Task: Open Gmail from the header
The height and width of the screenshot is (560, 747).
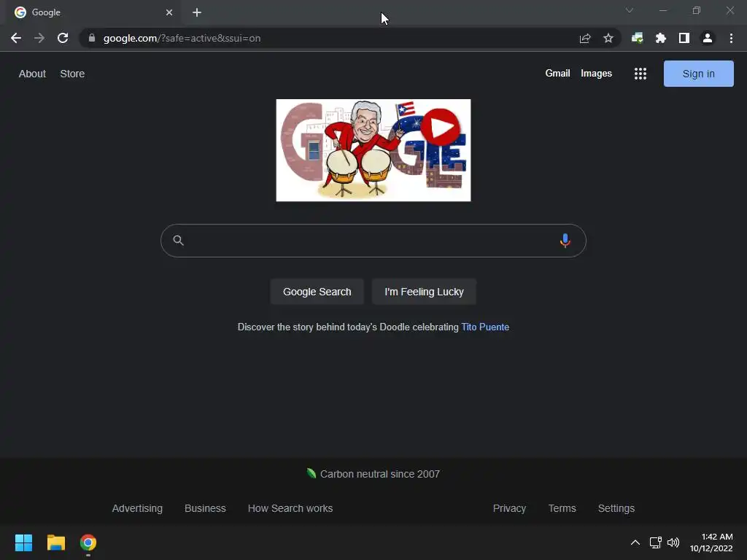Action: tap(557, 74)
